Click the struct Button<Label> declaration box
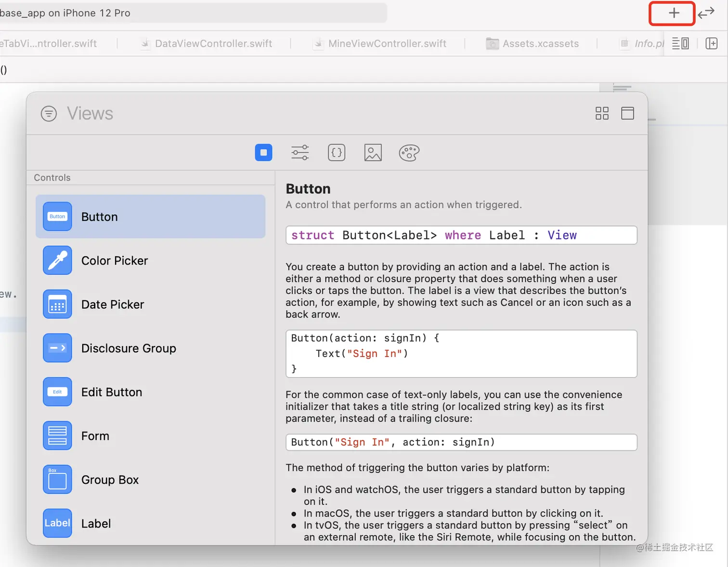Image resolution: width=728 pixels, height=567 pixels. [x=461, y=235]
